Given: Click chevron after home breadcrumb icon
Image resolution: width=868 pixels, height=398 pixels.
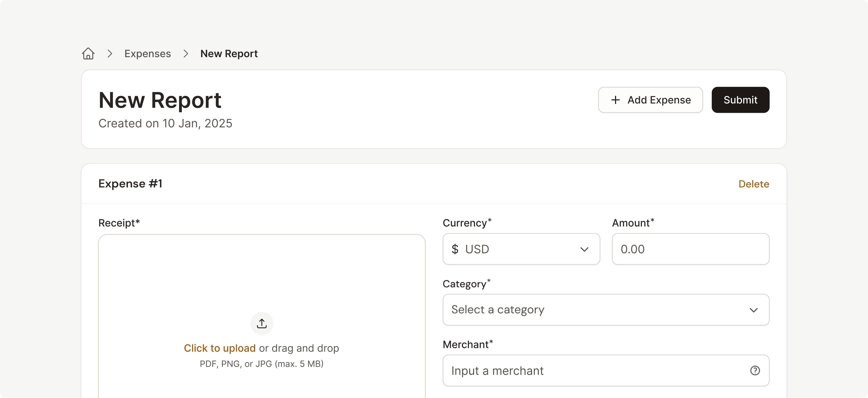Looking at the screenshot, I should point(110,54).
